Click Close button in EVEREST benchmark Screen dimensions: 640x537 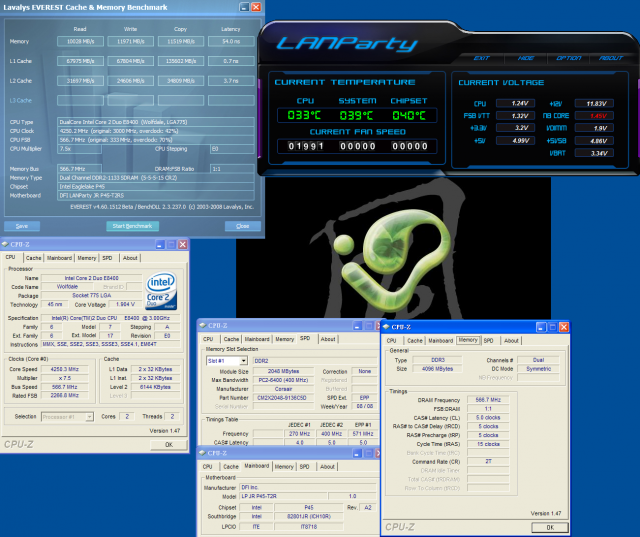click(242, 226)
